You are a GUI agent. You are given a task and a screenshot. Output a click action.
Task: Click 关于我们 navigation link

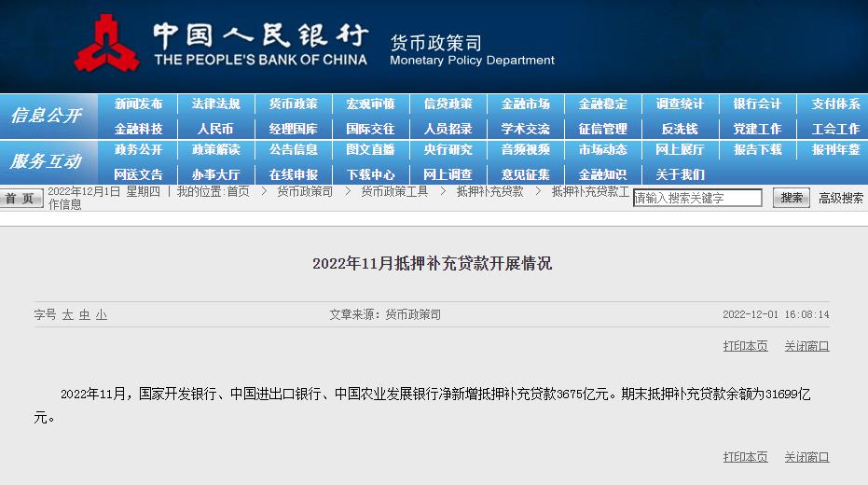click(x=680, y=174)
